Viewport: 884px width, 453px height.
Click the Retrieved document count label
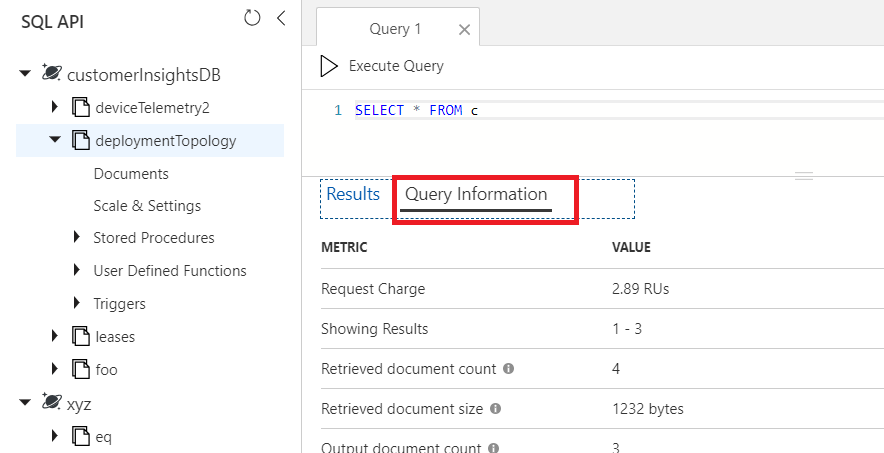point(408,369)
